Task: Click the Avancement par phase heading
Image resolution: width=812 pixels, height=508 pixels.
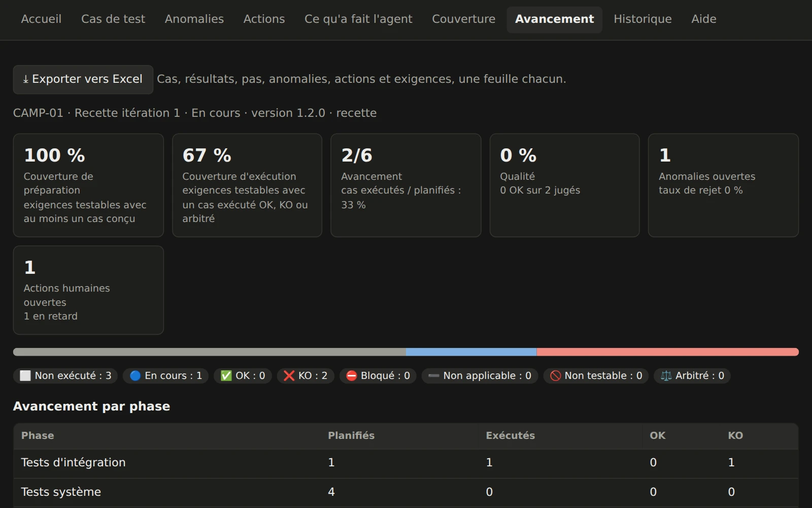Action: 91,406
